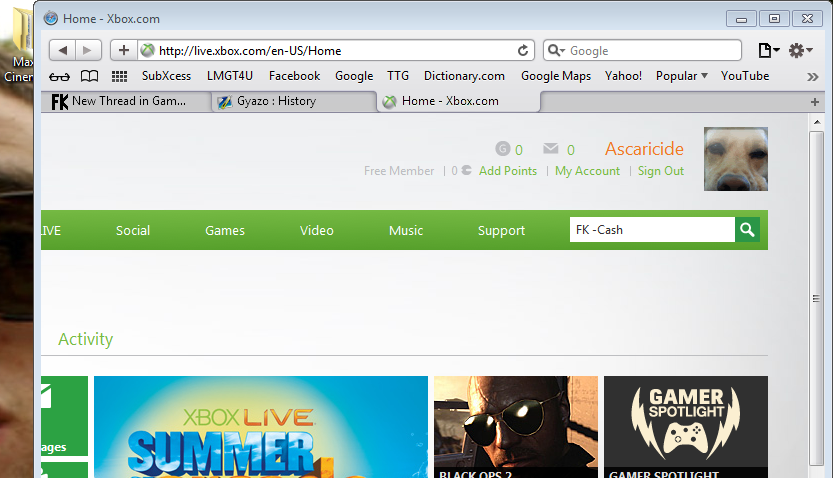Open the Games menu
The height and width of the screenshot is (478, 833).
pos(225,231)
